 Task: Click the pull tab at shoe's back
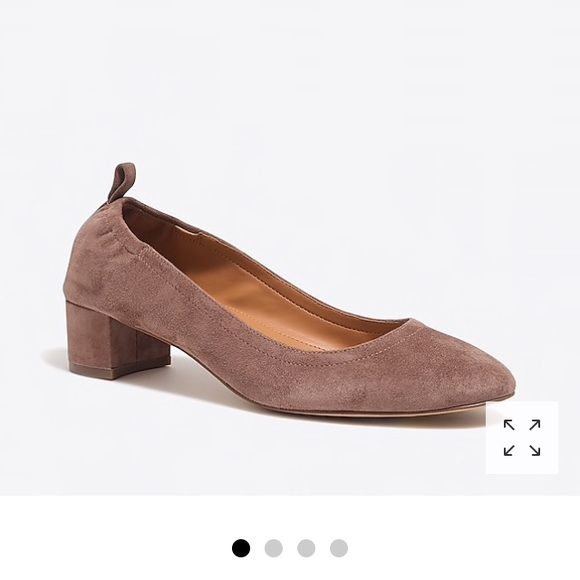click(121, 182)
